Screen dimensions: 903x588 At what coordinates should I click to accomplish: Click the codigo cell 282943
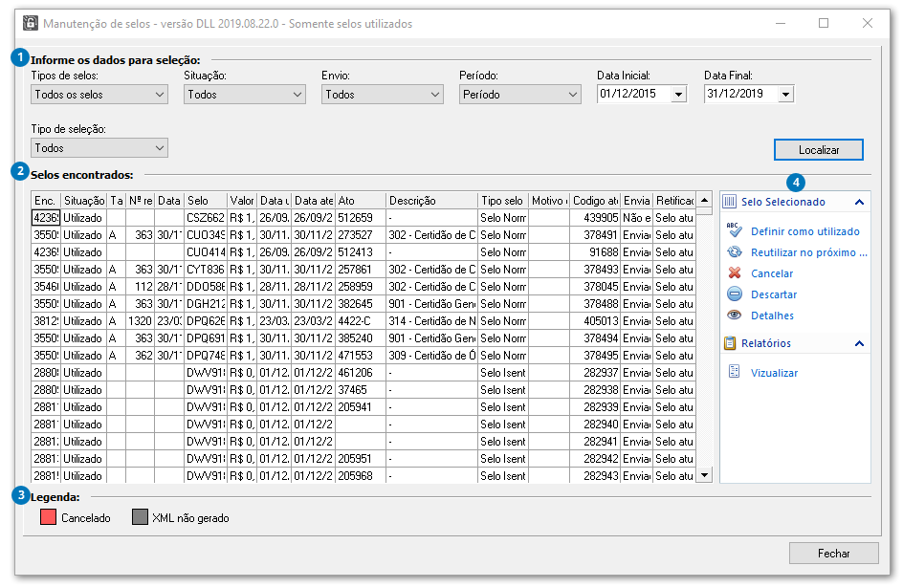pyautogui.click(x=595, y=476)
